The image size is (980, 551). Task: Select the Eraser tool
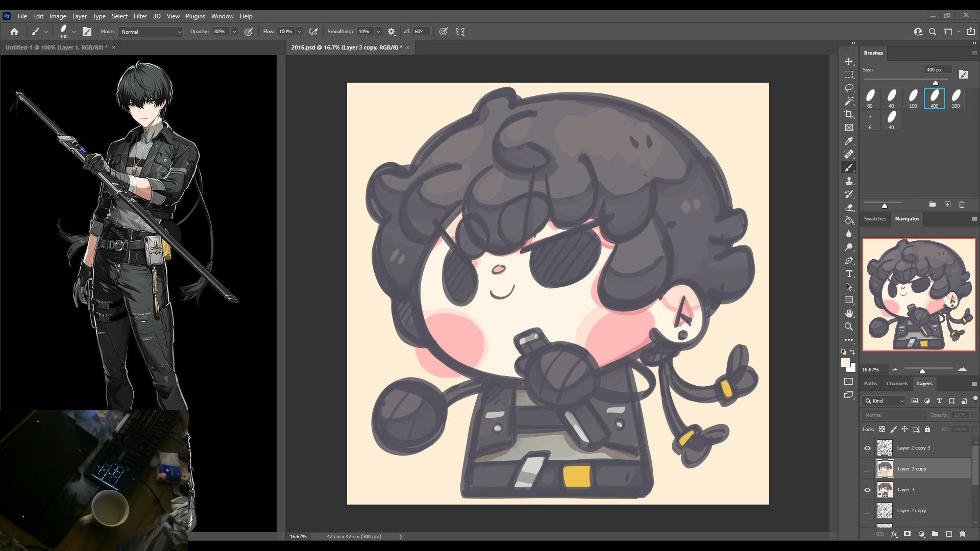pos(849,207)
